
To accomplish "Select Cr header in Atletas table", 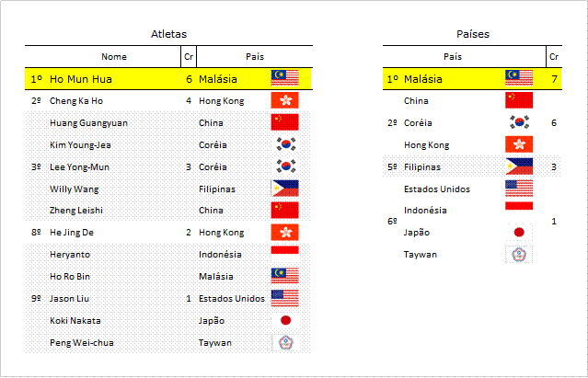I will point(189,57).
